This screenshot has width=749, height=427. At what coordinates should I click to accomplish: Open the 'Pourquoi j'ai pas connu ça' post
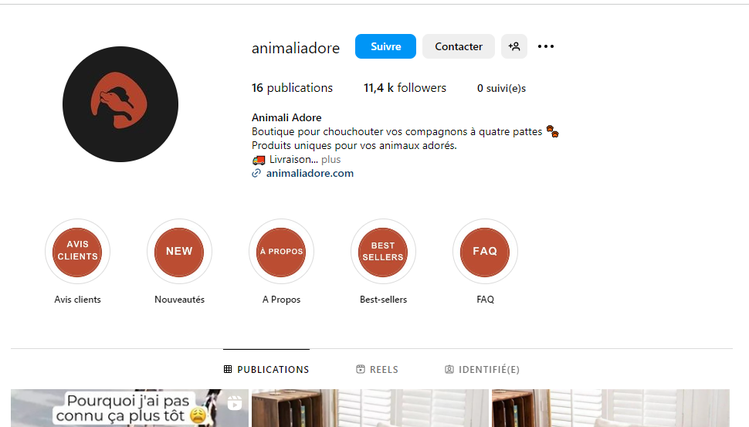pos(129,408)
